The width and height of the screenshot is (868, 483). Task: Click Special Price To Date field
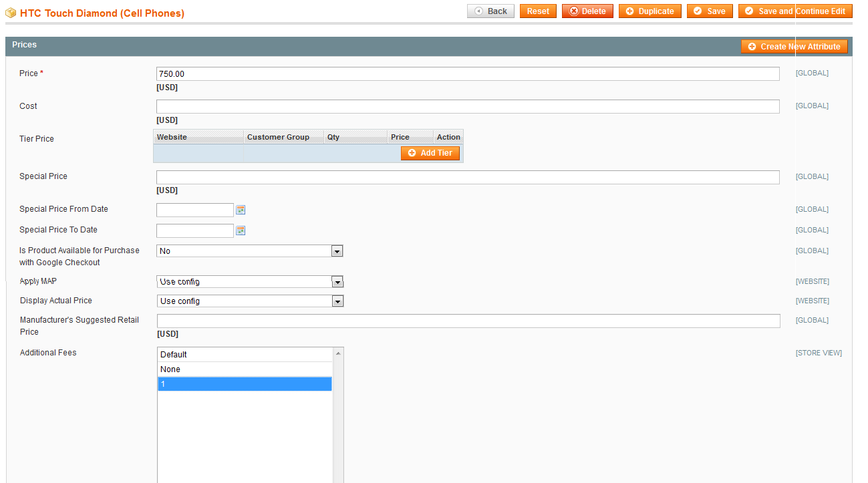[195, 230]
